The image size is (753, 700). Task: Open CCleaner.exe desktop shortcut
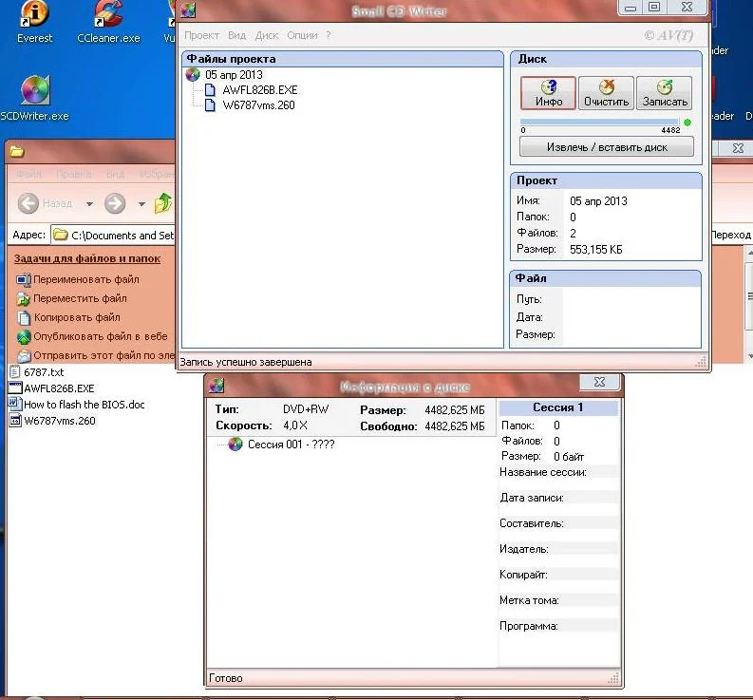[108, 22]
